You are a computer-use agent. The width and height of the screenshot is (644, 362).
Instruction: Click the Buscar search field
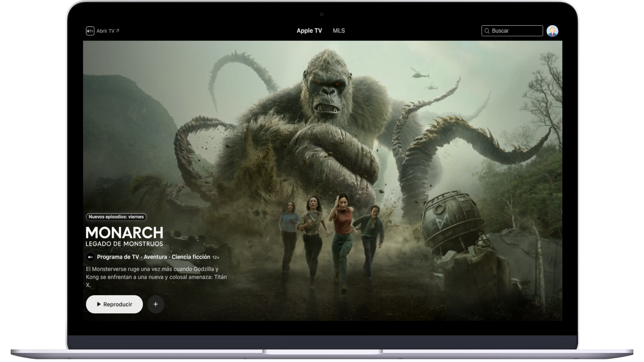[x=512, y=31]
